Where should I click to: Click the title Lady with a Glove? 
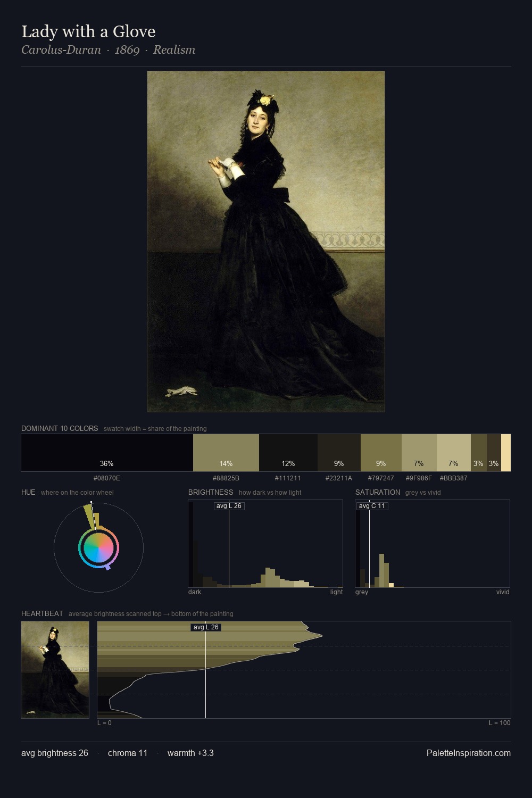tap(88, 31)
